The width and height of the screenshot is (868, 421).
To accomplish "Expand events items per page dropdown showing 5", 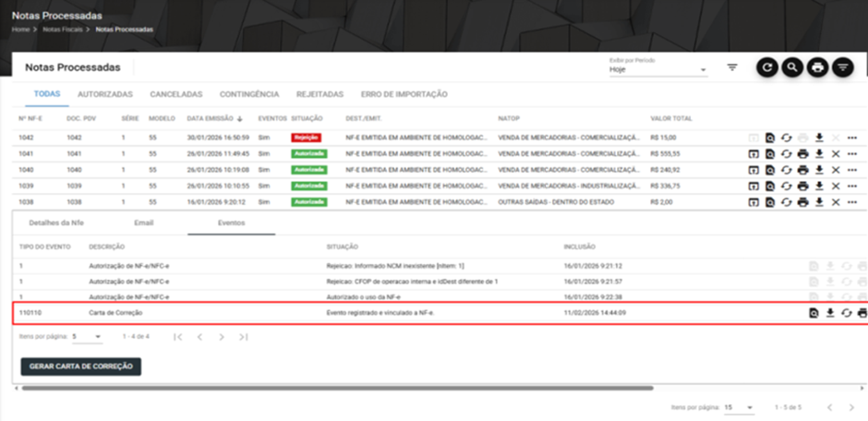I will pyautogui.click(x=88, y=336).
